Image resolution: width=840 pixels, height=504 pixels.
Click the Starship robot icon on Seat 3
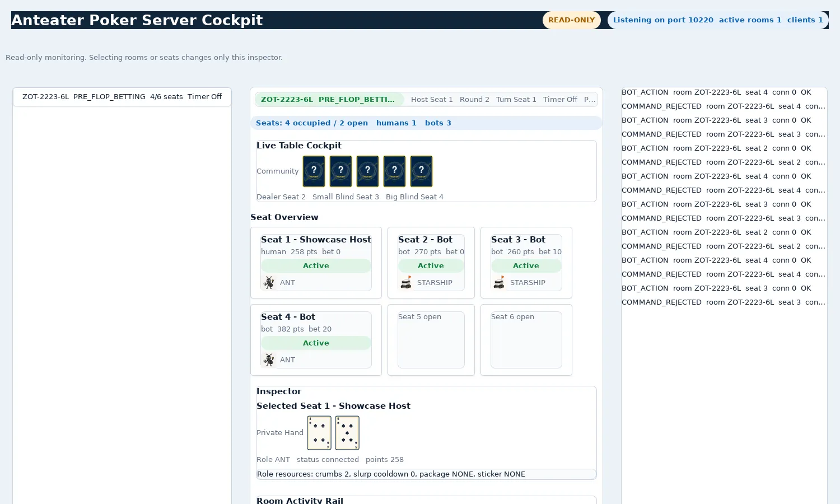point(500,282)
